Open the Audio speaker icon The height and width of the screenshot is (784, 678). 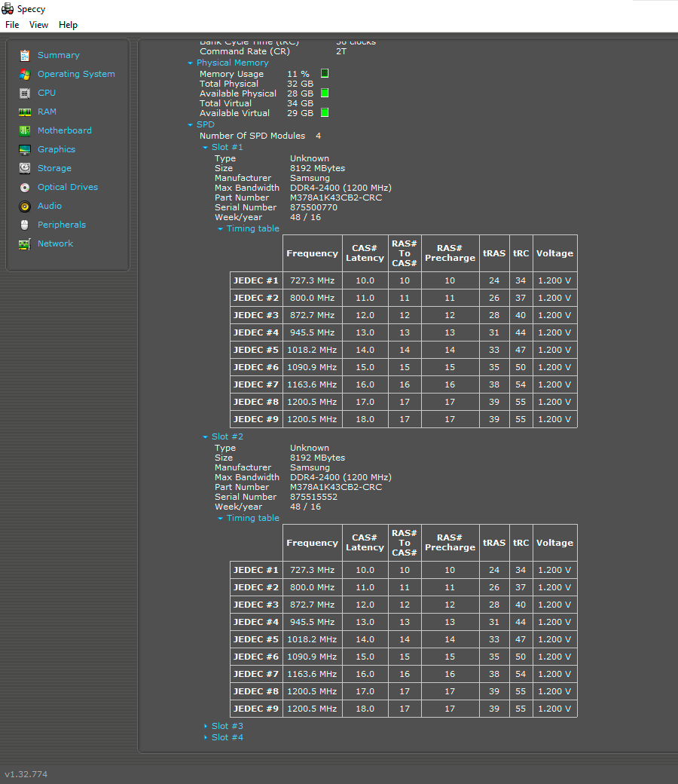[25, 206]
